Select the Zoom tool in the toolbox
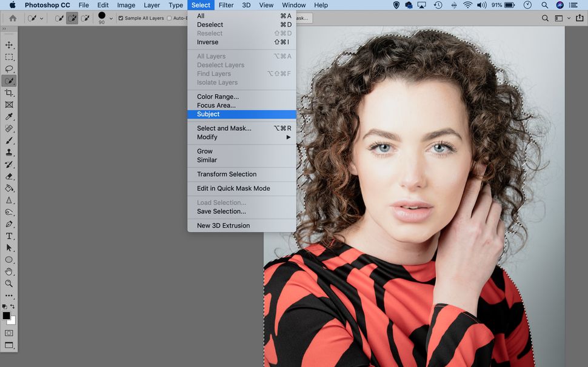The image size is (588, 367). [x=9, y=283]
